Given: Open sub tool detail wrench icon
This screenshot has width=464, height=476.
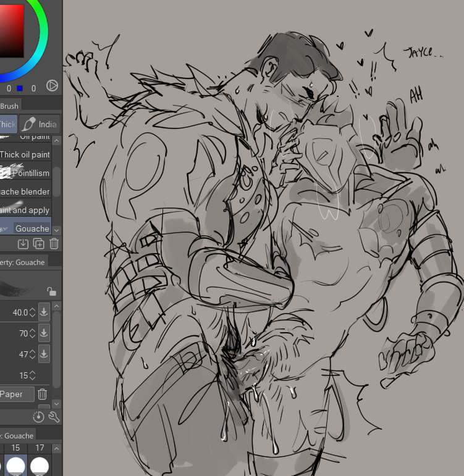Looking at the screenshot, I should tap(54, 417).
